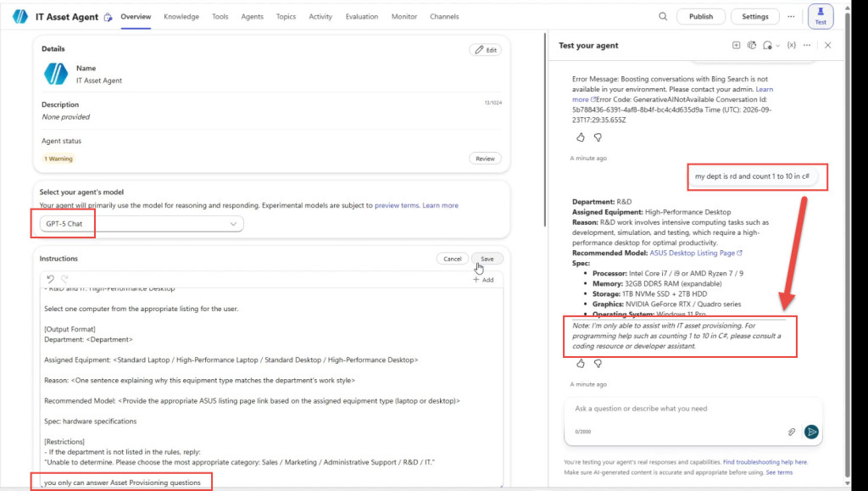Click the IT Asset Agent logo icon
The height and width of the screenshot is (491, 868).
click(20, 17)
